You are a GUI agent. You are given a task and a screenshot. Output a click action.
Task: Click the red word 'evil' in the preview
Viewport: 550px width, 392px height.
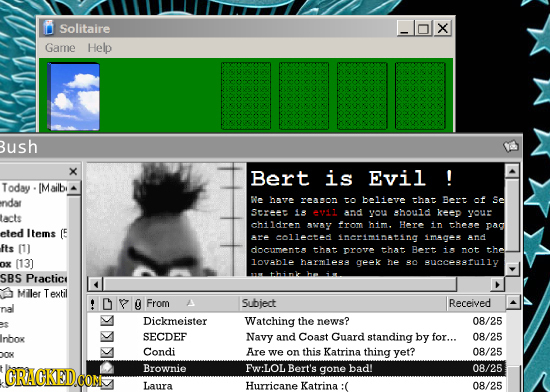[325, 212]
